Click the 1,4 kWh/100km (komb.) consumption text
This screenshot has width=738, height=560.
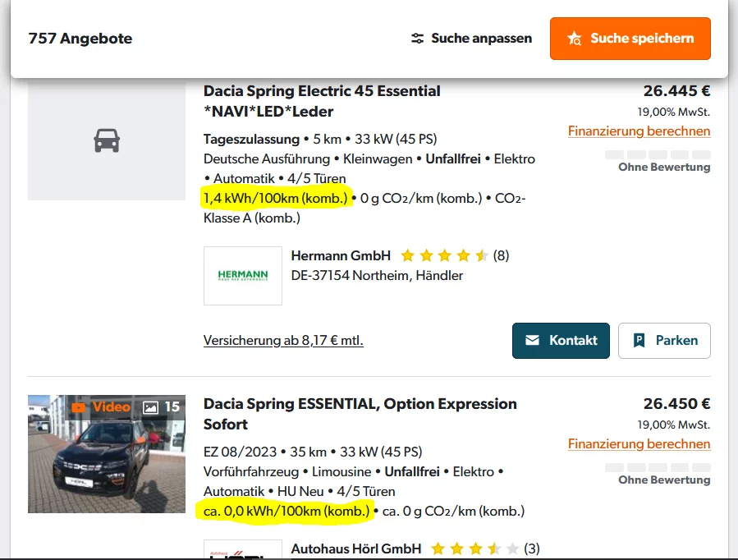coord(275,199)
